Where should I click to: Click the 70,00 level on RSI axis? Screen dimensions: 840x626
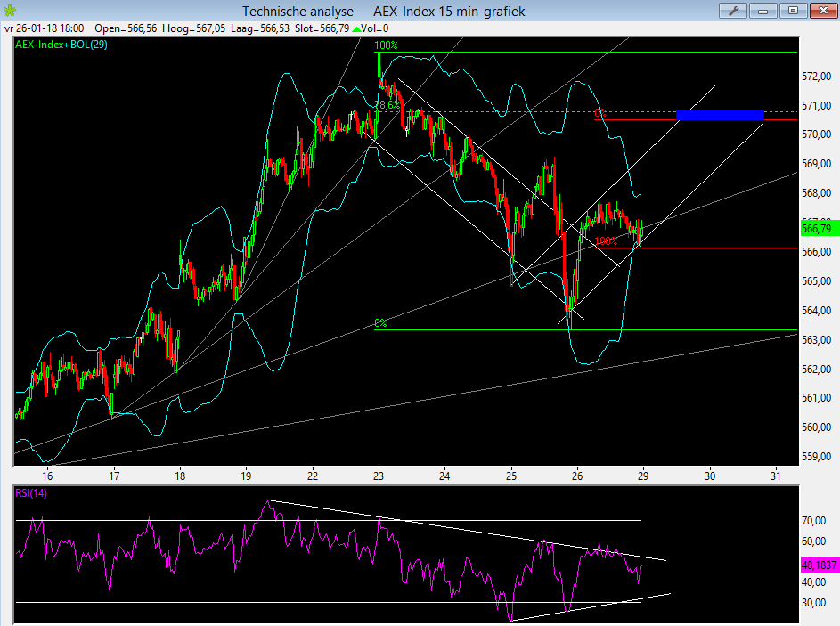(814, 520)
